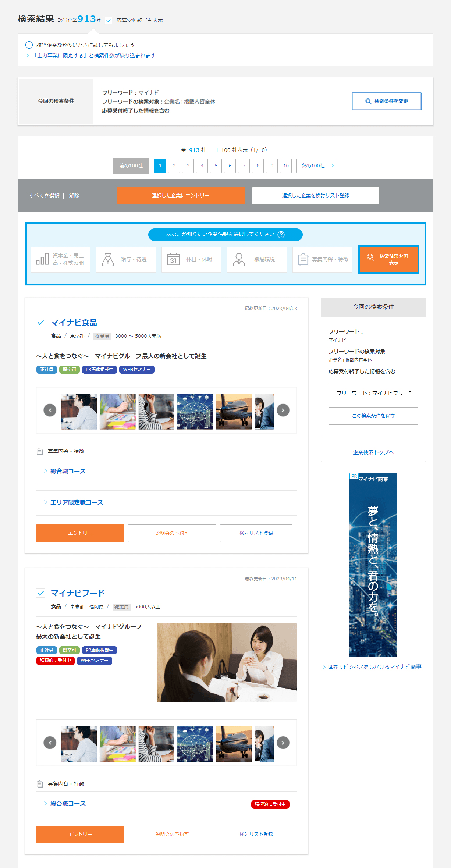
Task: Click the magnifier icon in 検索結果を再表示
Action: [370, 257]
